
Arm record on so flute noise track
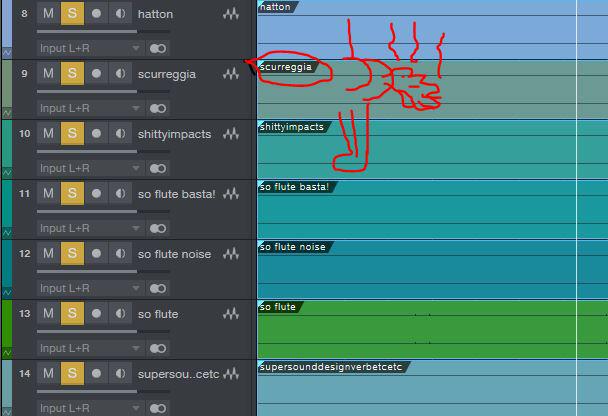[x=96, y=254]
